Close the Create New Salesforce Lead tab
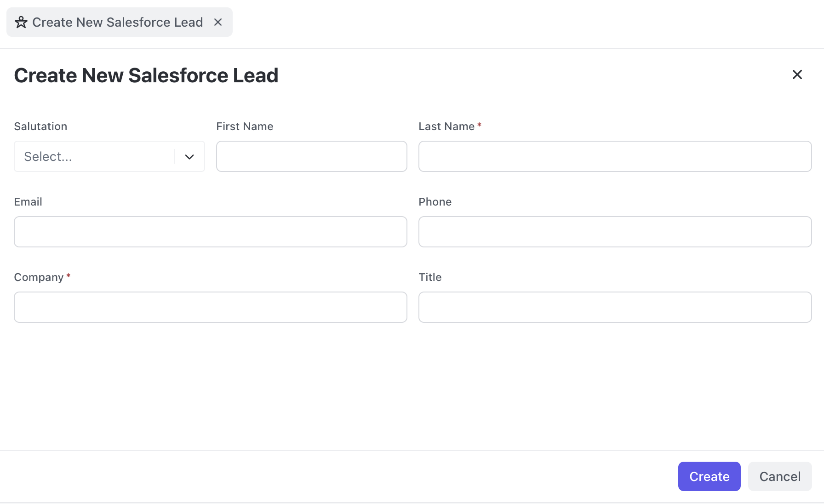The width and height of the screenshot is (824, 504). (218, 22)
